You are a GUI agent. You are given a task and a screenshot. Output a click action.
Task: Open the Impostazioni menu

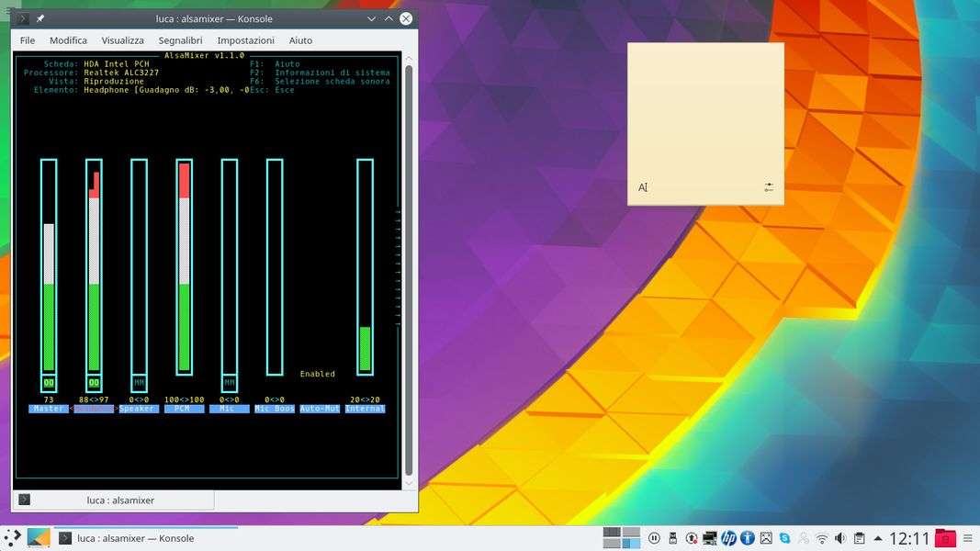(245, 40)
